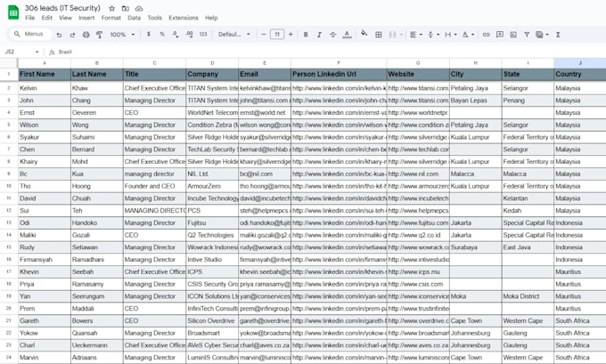This screenshot has width=606, height=364.
Task: Edit the font size field
Action: (277, 35)
